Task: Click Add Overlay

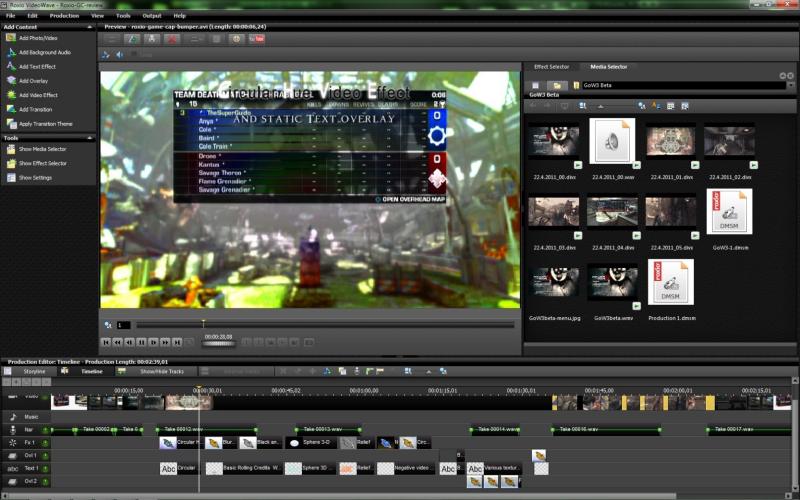Action: pyautogui.click(x=27, y=81)
